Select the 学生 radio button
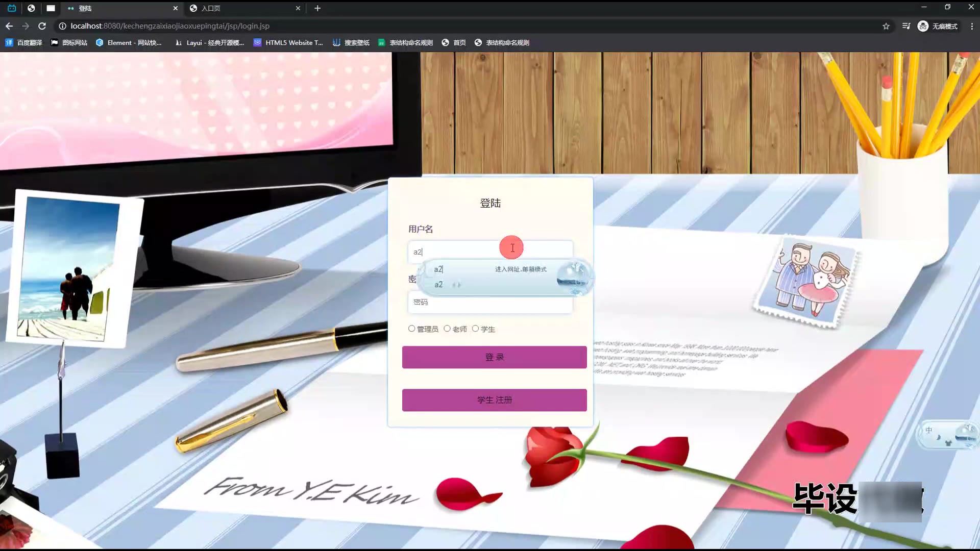 coord(475,329)
